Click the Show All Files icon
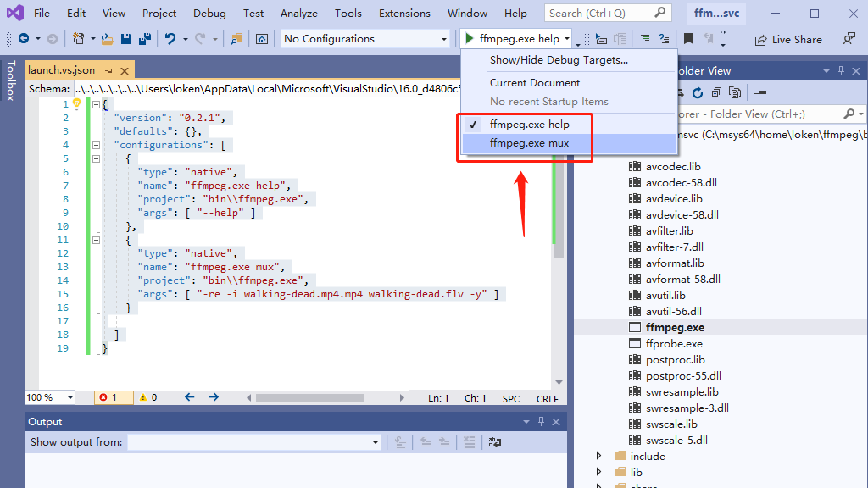868x488 pixels. tap(735, 92)
